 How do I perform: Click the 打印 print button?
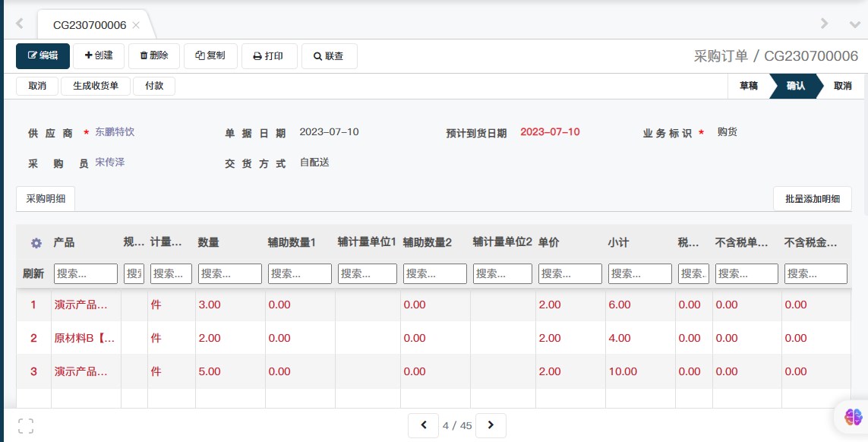(x=269, y=56)
